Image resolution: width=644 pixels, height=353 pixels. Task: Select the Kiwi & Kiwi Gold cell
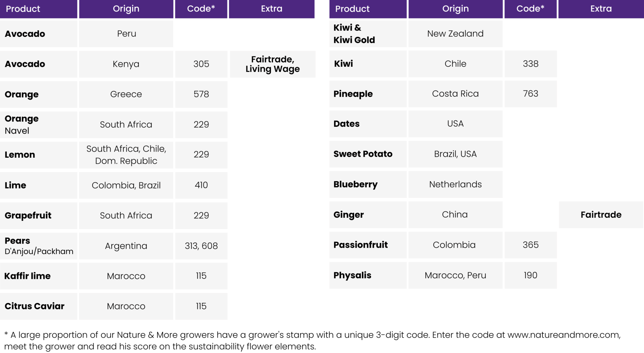[x=368, y=34]
